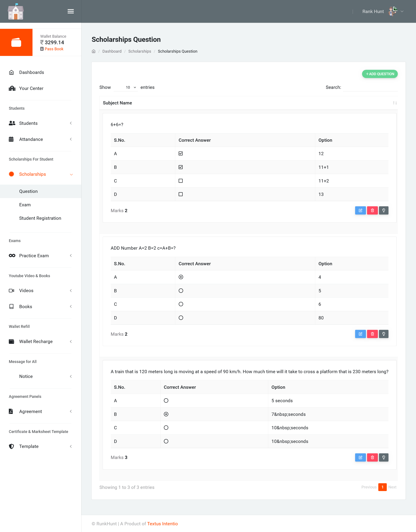Click the home icon in breadcrumb
The height and width of the screenshot is (532, 416).
point(94,51)
